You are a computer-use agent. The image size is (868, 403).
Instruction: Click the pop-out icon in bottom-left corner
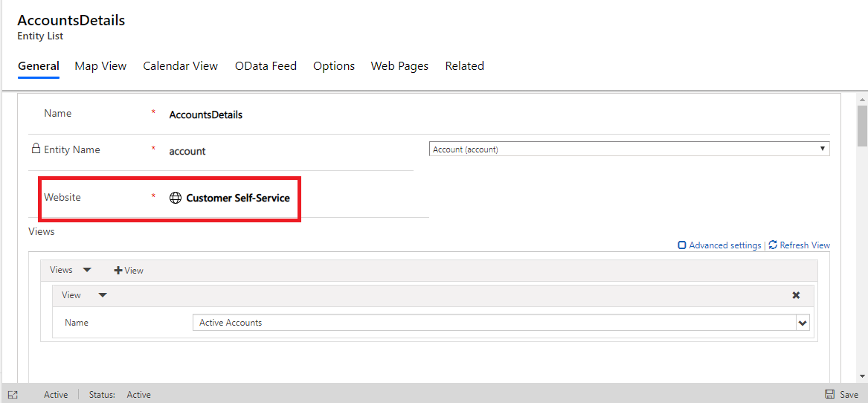[x=13, y=395]
